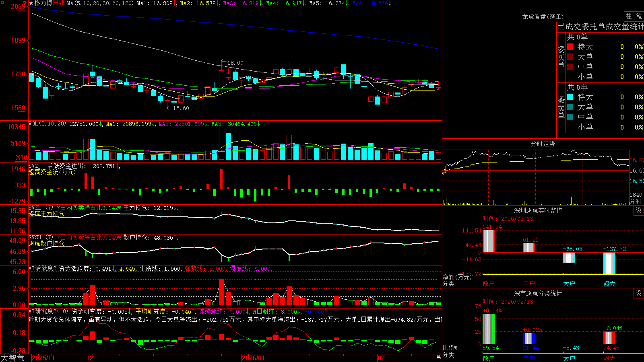This screenshot has width=644, height=362.
Task: Click the 分时走势 panel title
Action: point(543,144)
